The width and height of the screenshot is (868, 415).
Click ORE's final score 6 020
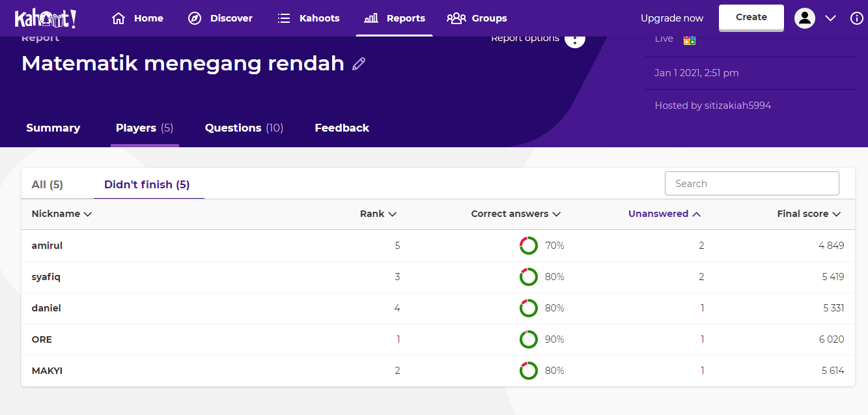[x=832, y=339]
